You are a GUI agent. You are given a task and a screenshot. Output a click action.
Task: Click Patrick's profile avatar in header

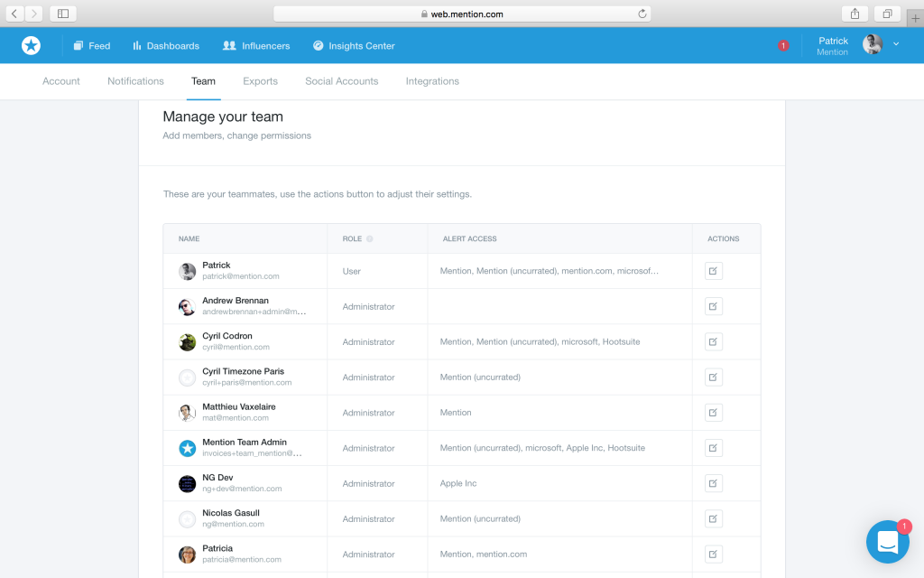pyautogui.click(x=873, y=44)
